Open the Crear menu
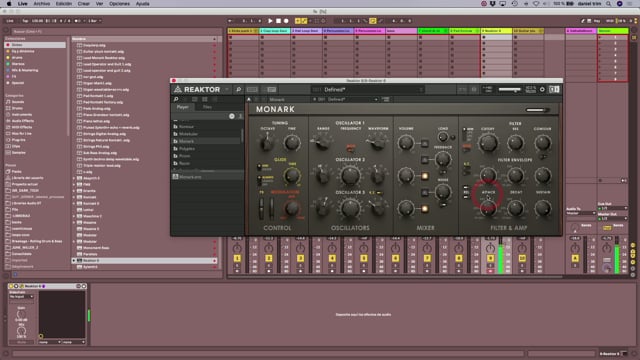 84,4
